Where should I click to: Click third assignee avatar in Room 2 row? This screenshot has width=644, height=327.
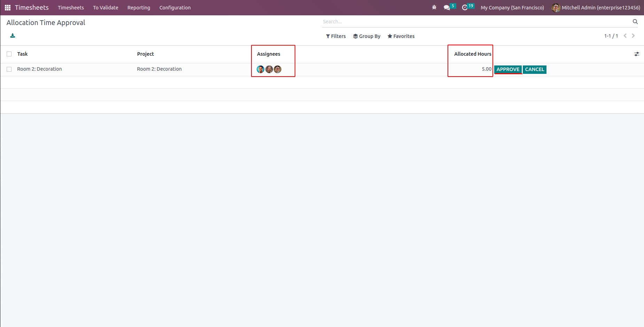(278, 69)
